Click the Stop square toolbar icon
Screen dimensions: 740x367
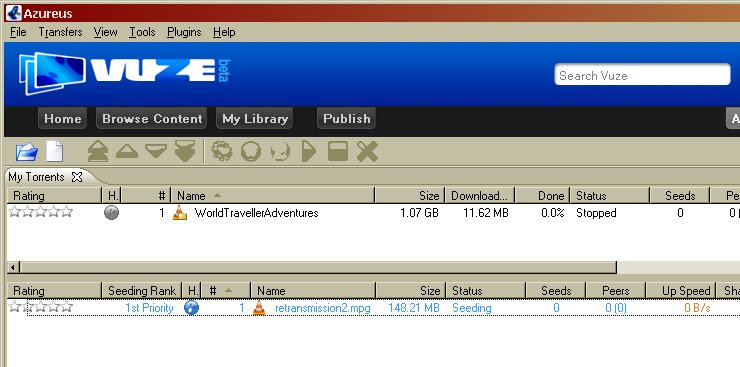pos(338,151)
